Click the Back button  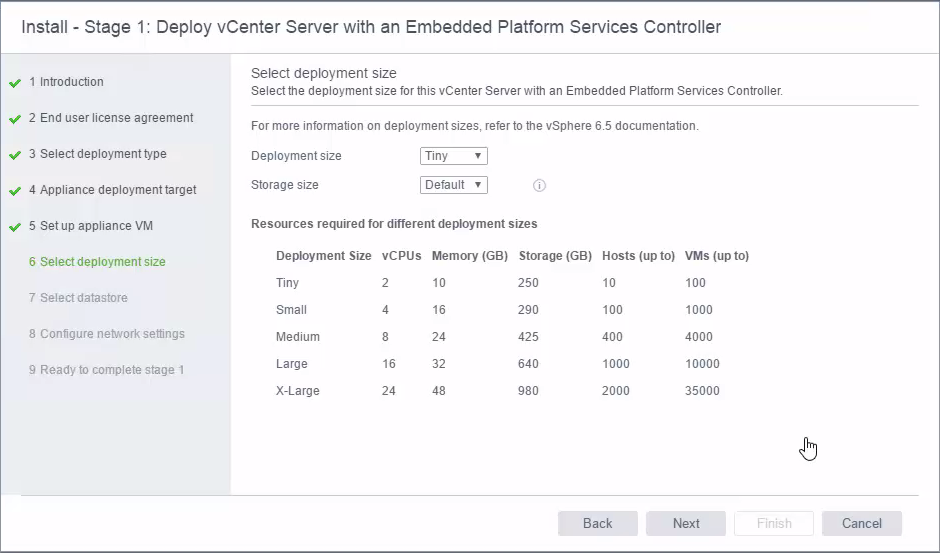(x=598, y=523)
